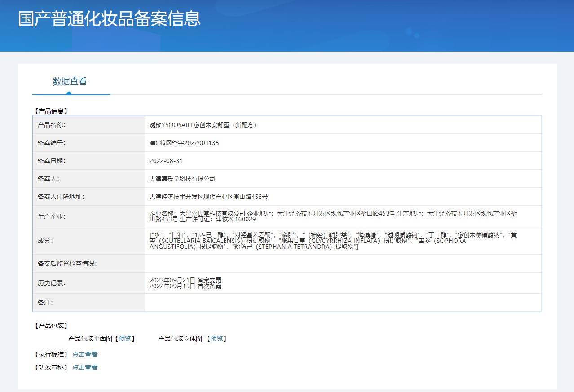The image size is (574, 392).
Task: Click the 备案后监督检查情况 label cell
Action: pyautogui.click(x=89, y=264)
